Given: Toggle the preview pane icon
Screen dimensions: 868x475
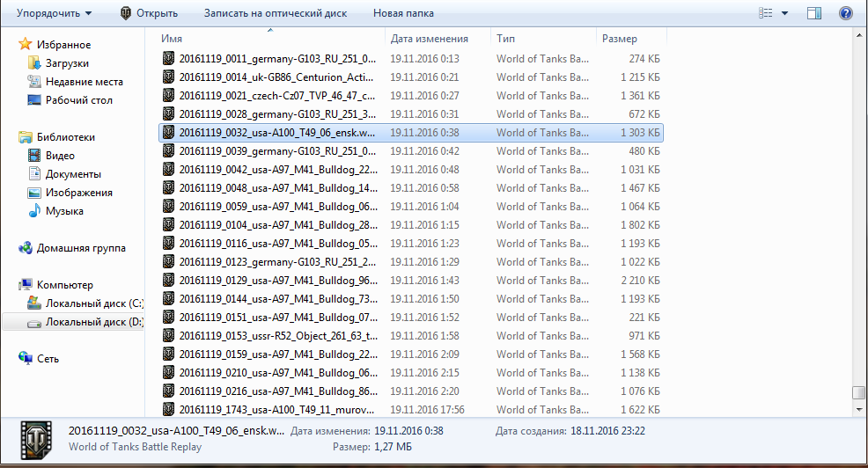Looking at the screenshot, I should [x=814, y=13].
